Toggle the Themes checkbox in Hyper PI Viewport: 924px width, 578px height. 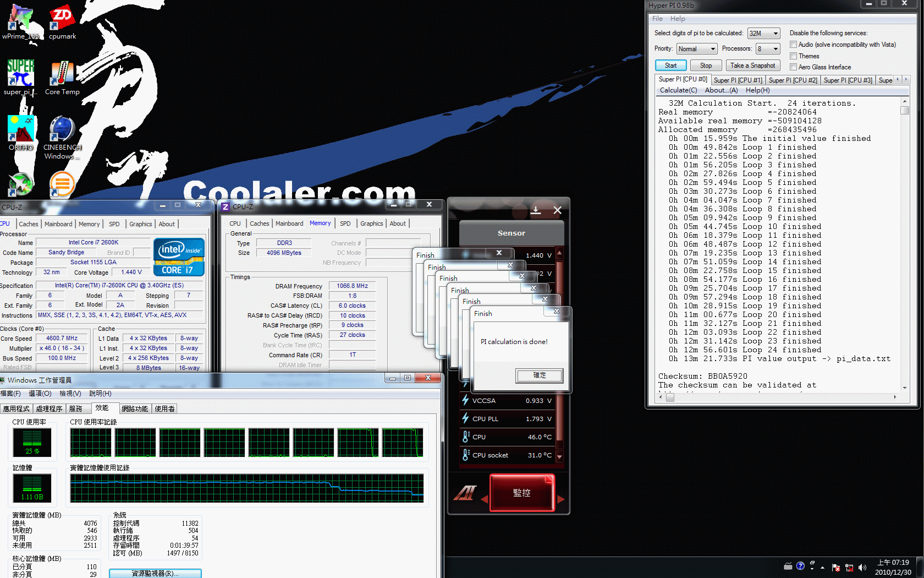coord(794,56)
